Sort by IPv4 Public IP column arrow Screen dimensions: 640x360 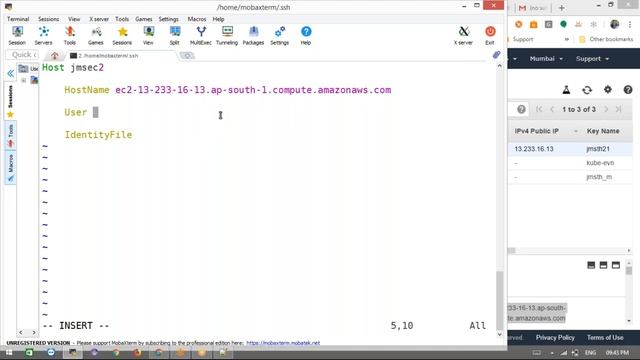pos(576,131)
